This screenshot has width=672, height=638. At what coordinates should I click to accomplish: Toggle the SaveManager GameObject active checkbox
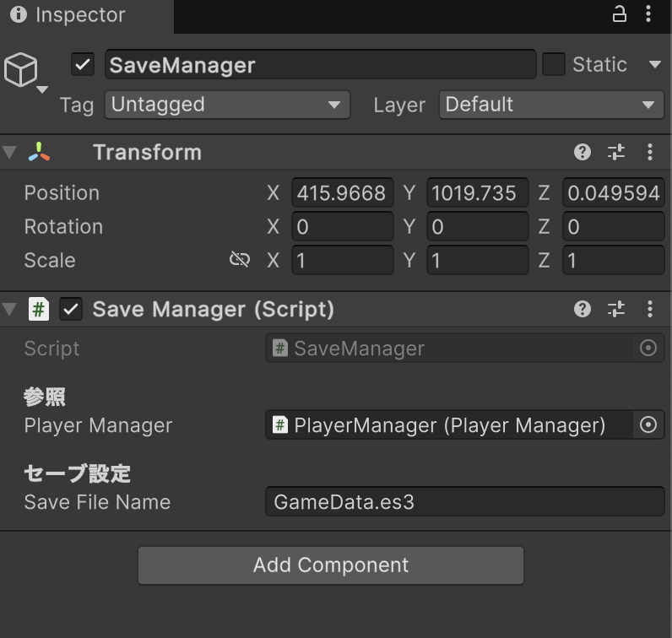coord(83,65)
